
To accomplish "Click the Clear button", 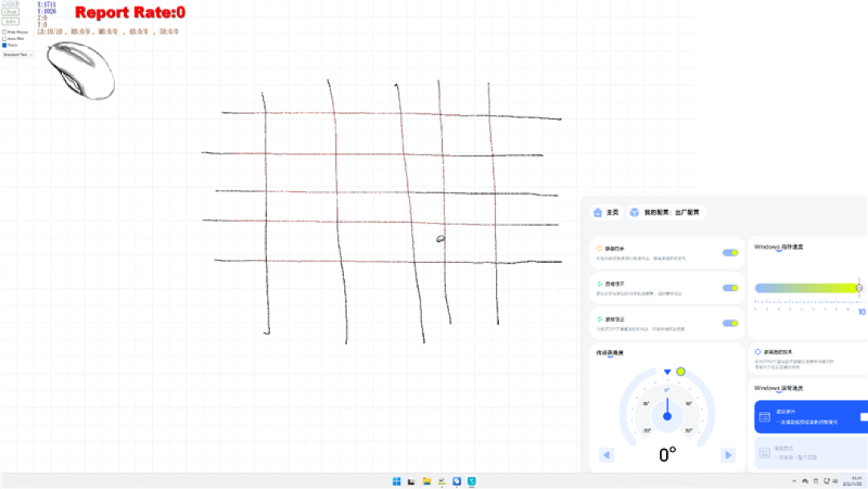I will point(10,11).
